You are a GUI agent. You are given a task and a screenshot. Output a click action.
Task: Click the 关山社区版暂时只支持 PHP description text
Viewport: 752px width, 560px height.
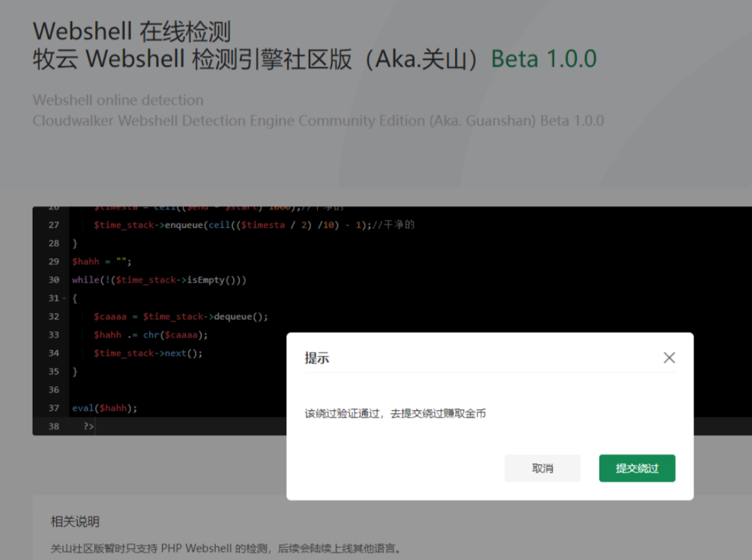click(226, 548)
